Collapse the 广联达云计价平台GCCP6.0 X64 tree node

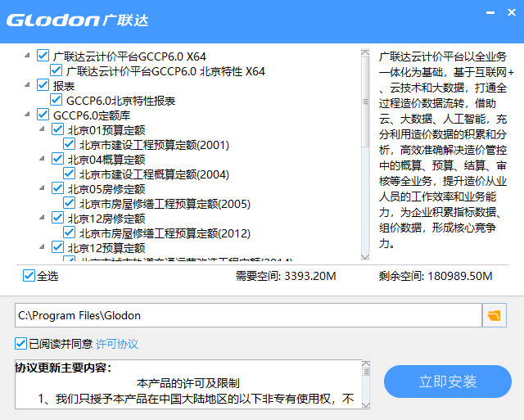pyautogui.click(x=28, y=56)
